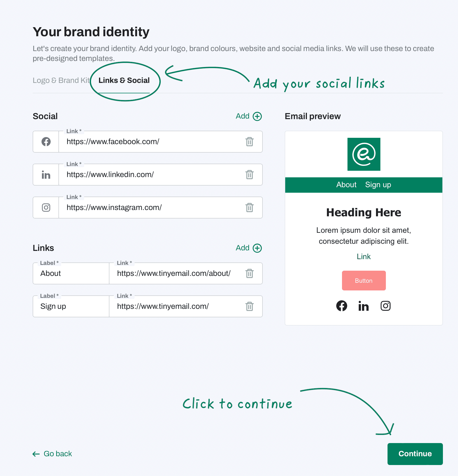This screenshot has height=476, width=458.
Task: Click the Facebook icon in email preview
Action: coord(342,306)
